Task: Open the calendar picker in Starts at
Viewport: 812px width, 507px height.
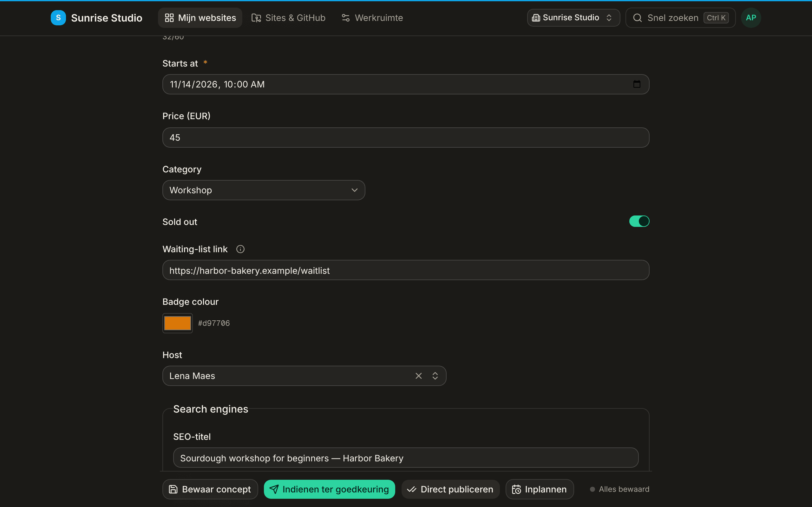Action: (637, 84)
